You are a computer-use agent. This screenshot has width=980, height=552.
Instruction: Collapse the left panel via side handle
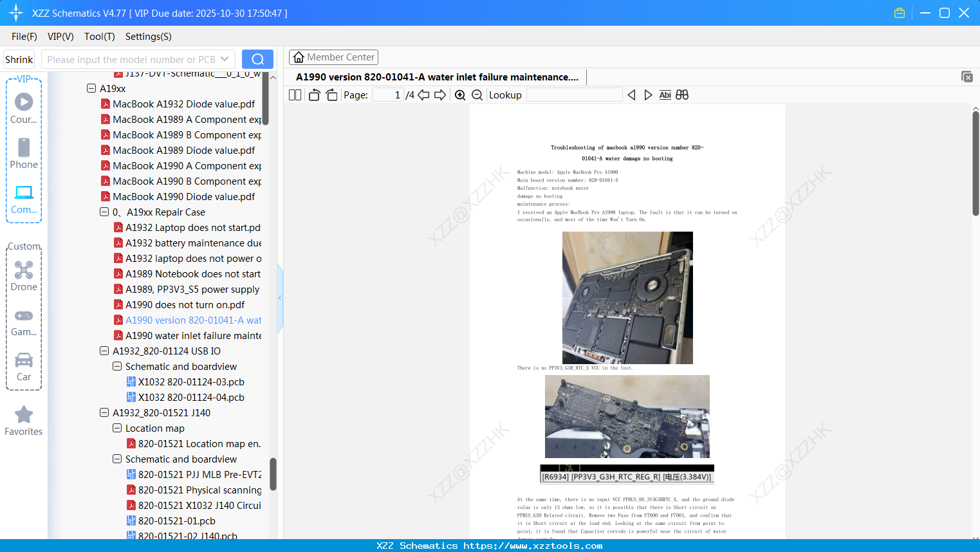coord(280,298)
